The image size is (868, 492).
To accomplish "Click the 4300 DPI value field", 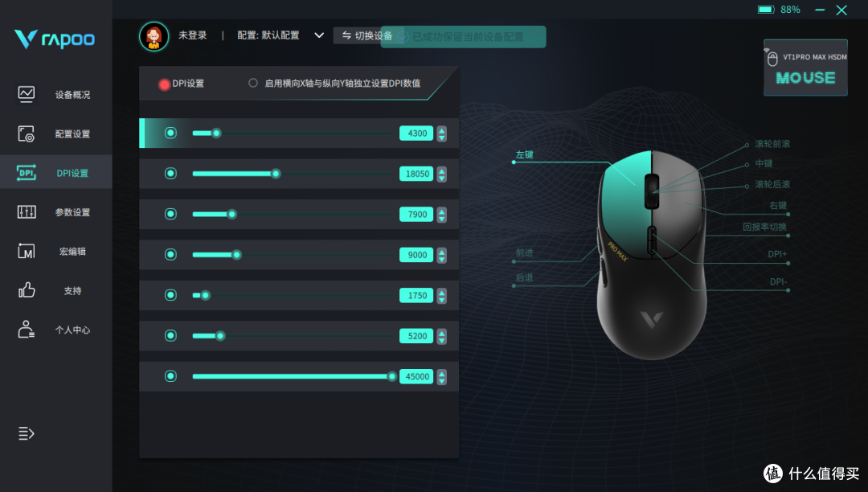I will pos(416,133).
